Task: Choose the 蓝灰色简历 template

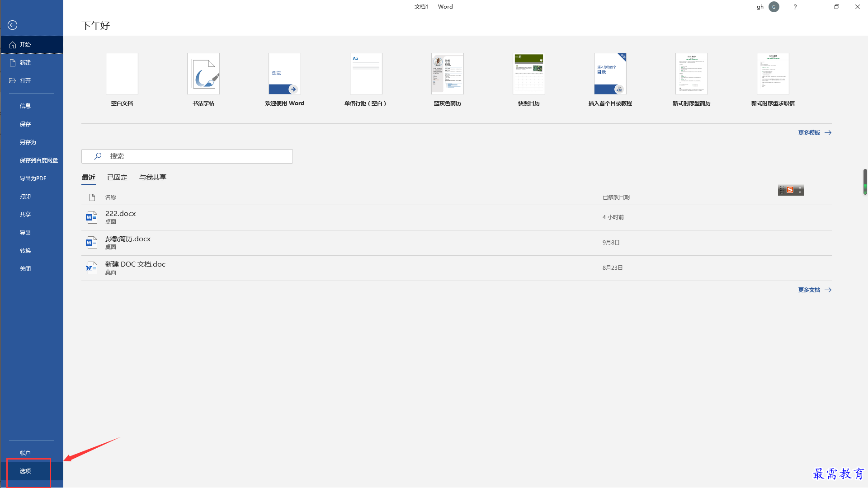Action: click(x=448, y=80)
